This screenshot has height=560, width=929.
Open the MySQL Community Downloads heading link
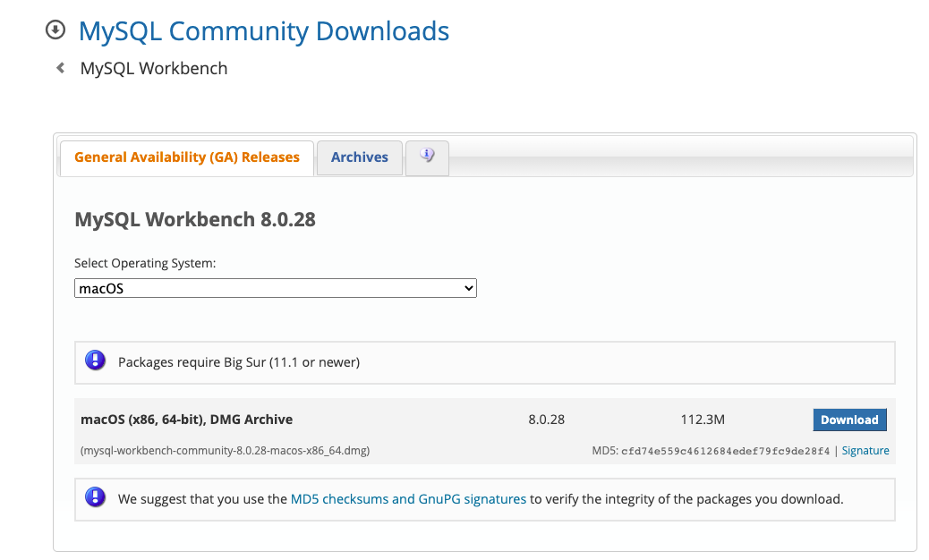pyautogui.click(x=264, y=30)
